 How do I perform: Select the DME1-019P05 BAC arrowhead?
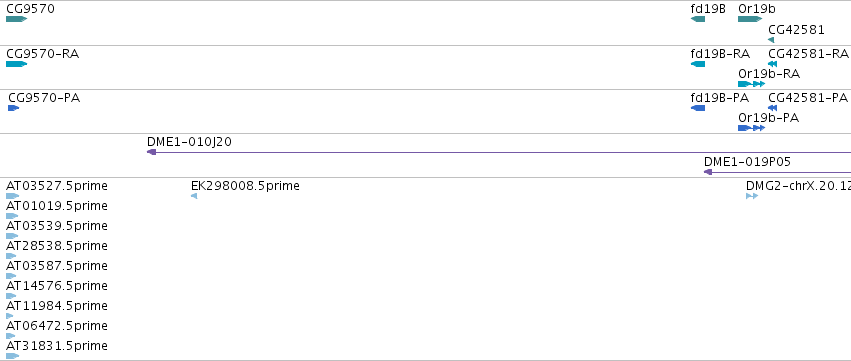coord(708,172)
